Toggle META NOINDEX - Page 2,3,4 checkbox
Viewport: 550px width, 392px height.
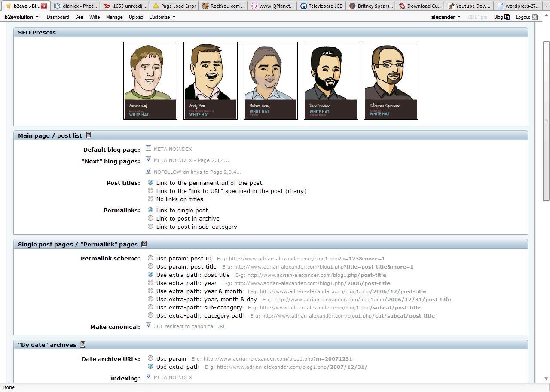pos(148,159)
